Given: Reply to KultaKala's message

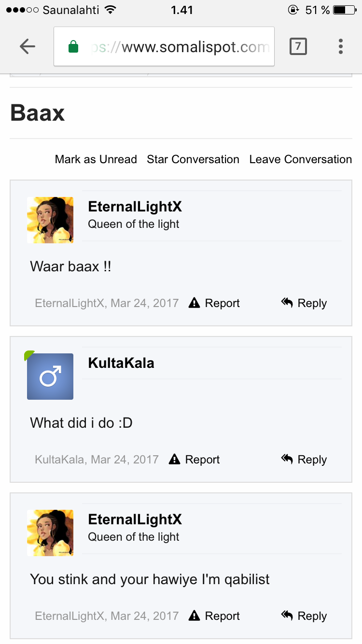Looking at the screenshot, I should [304, 460].
